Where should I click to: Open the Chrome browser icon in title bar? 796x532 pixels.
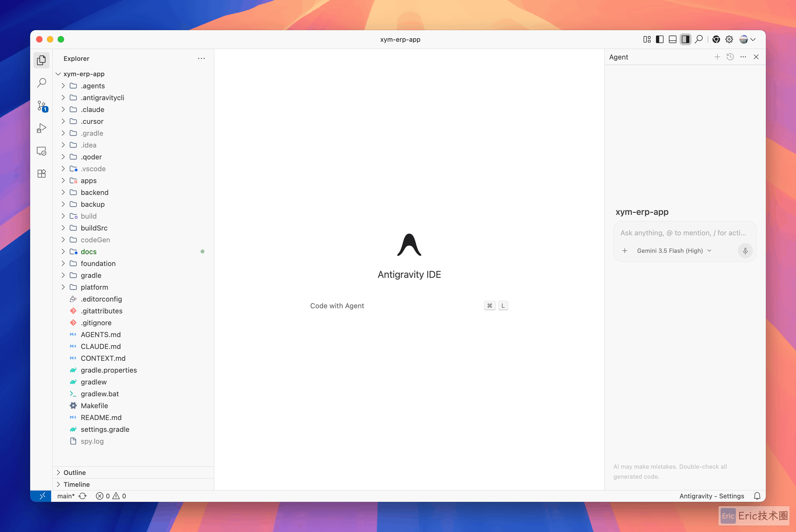[716, 39]
